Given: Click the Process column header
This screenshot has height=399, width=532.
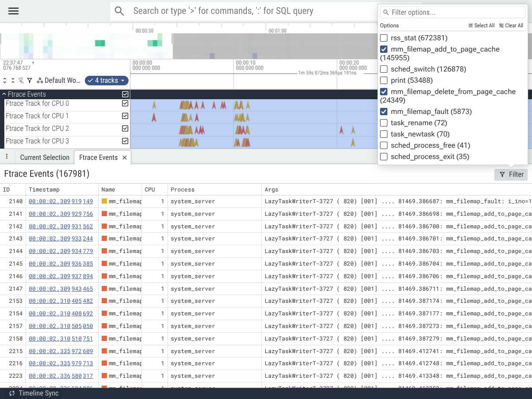Looking at the screenshot, I should click(x=215, y=190).
